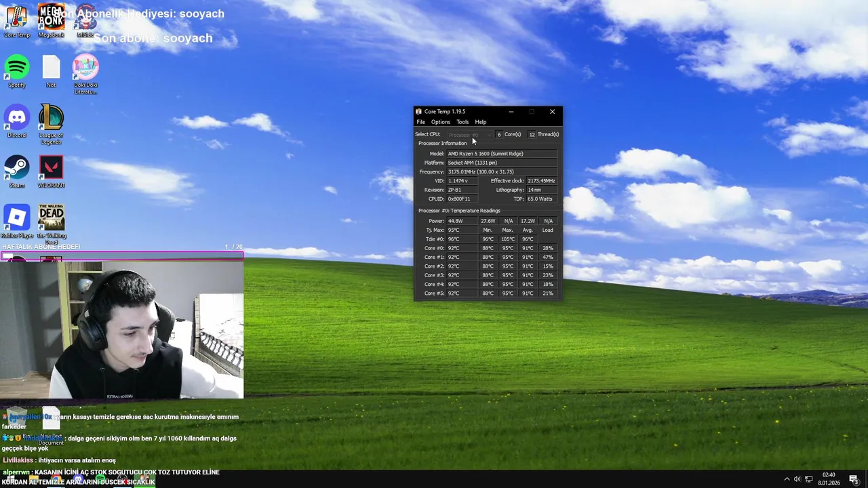Open the volume icon in system tray
This screenshot has height=488, width=868.
(x=797, y=479)
